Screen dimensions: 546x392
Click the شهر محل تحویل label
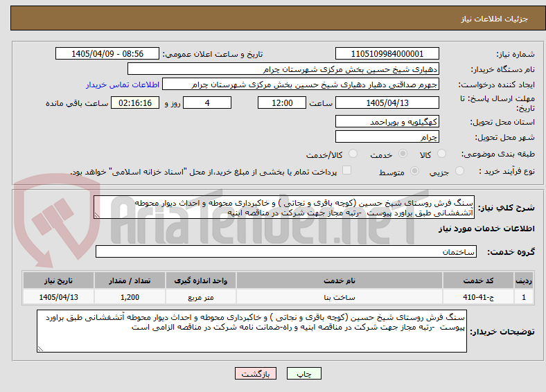pyautogui.click(x=505, y=138)
